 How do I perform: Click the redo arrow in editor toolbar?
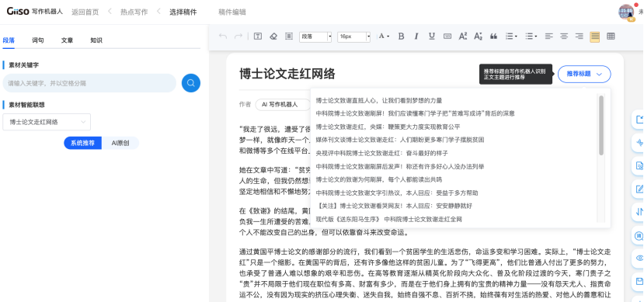[238, 36]
